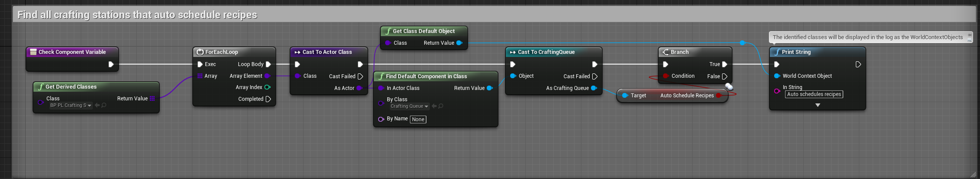Open the BP PL Crafting class dropdown
The width and height of the screenshot is (980, 179).
(x=71, y=105)
